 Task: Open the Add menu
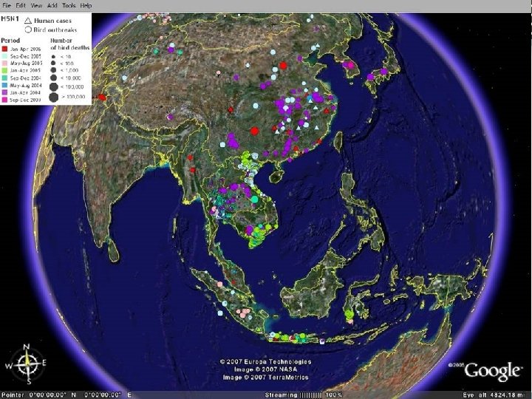(52, 5)
